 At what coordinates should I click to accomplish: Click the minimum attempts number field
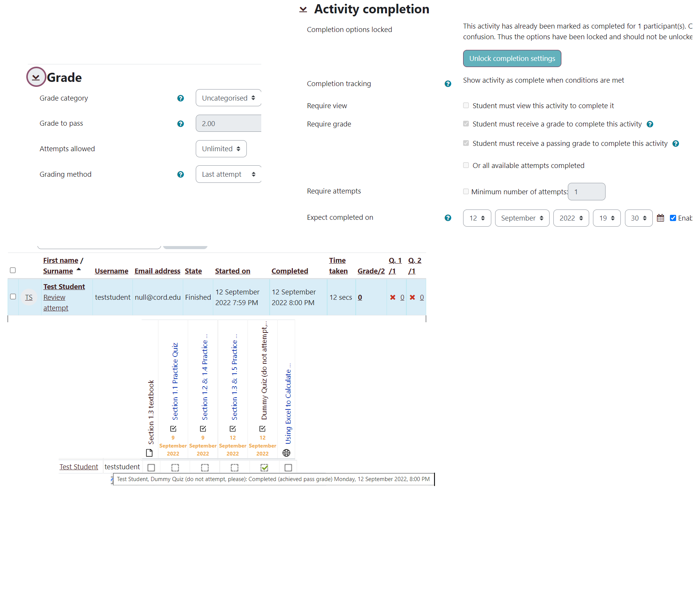[x=587, y=192]
